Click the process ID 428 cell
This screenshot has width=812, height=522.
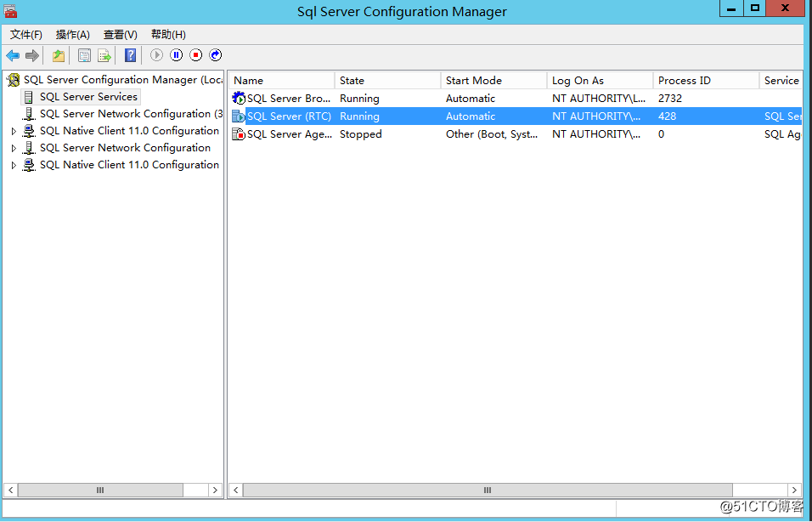tap(667, 116)
